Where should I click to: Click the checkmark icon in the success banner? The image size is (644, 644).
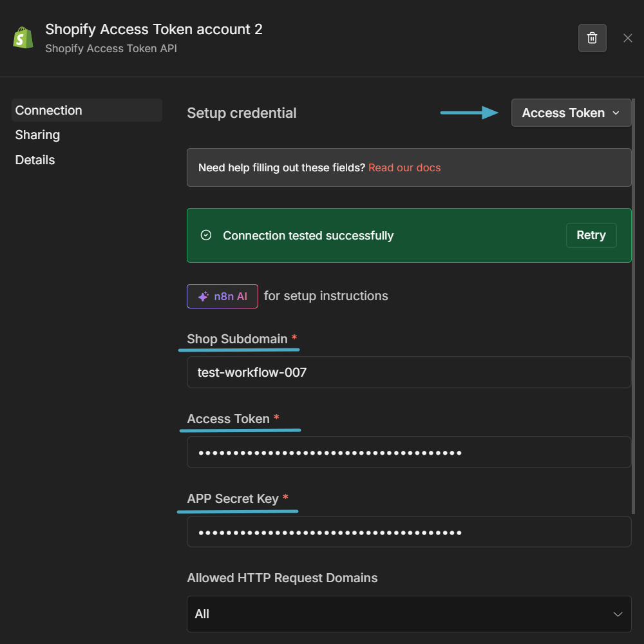[205, 235]
